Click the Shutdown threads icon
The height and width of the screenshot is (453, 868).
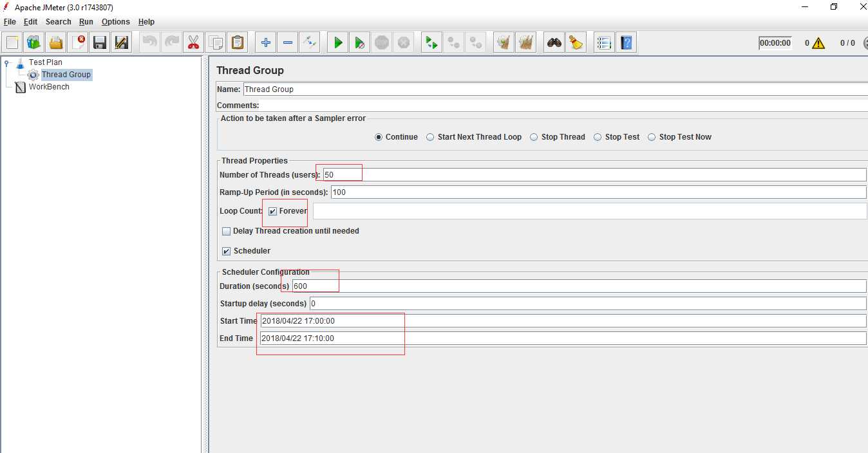(x=404, y=43)
